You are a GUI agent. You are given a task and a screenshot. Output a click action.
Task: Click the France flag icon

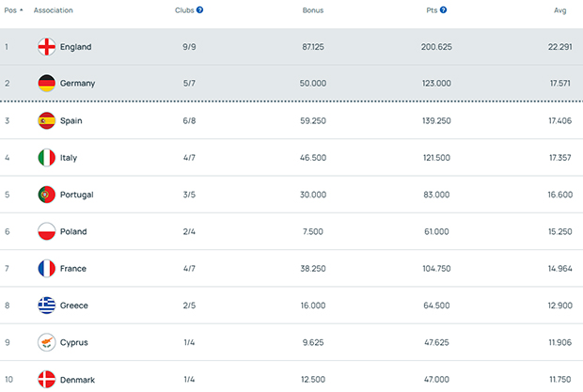pos(46,269)
